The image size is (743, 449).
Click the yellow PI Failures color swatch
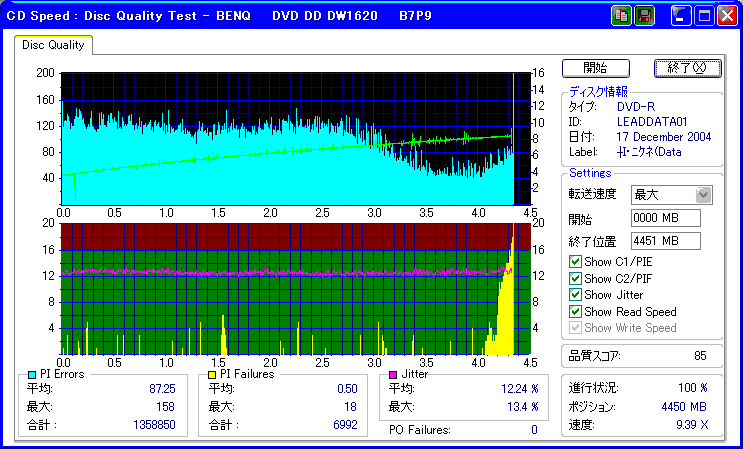coord(212,375)
